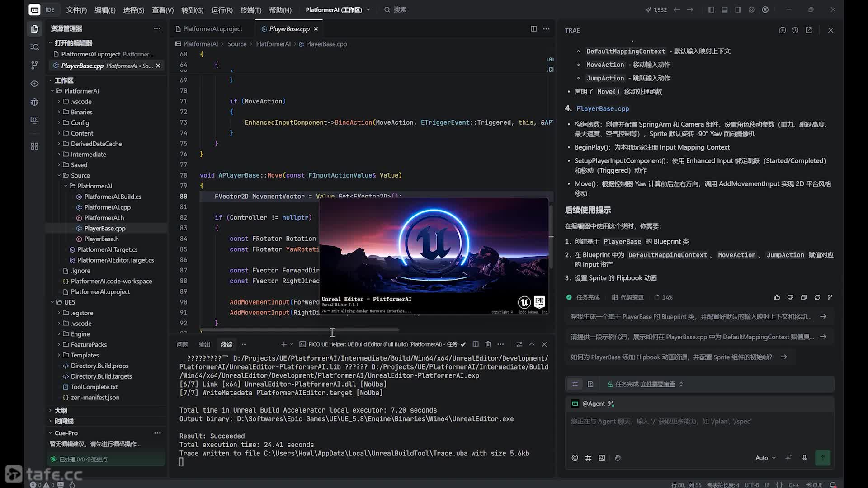This screenshot has width=868, height=488.
Task: Send the chat message with arrow button
Action: pyautogui.click(x=823, y=458)
